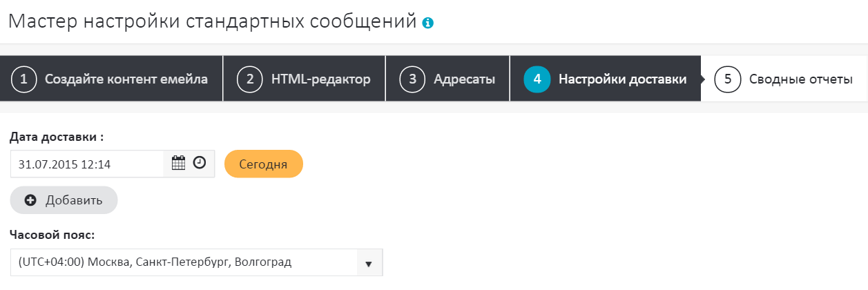This screenshot has height=290, width=868.
Task: Click the highlighted step 4 circle
Action: pos(537,79)
